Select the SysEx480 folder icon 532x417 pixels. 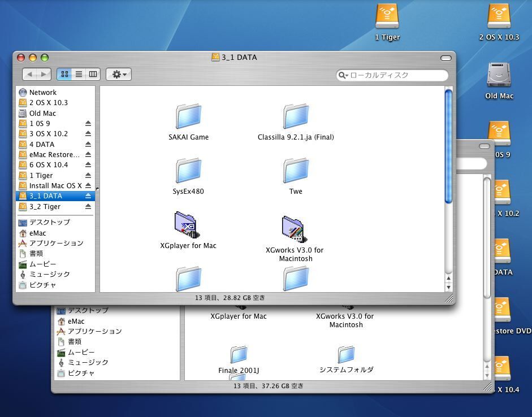click(x=188, y=171)
